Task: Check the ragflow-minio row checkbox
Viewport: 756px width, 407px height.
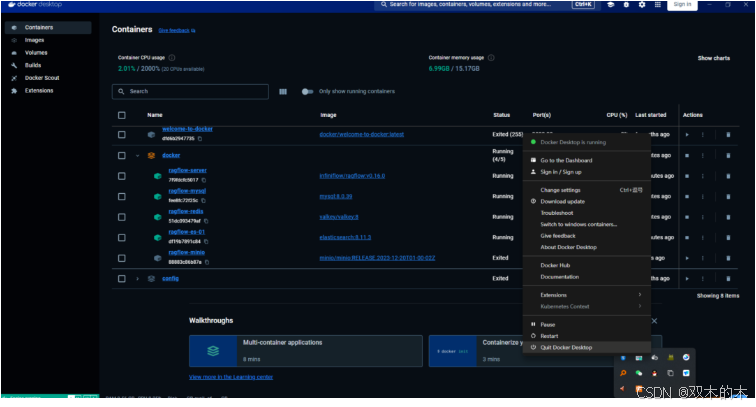Action: (122, 258)
